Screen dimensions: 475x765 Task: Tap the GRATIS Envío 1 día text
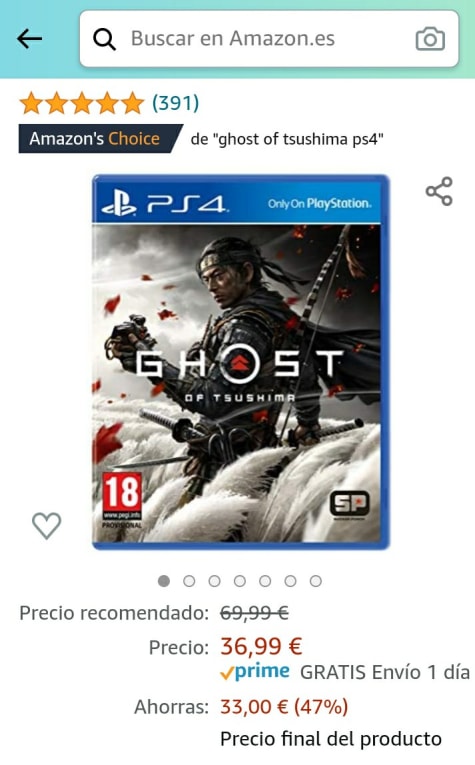[385, 672]
